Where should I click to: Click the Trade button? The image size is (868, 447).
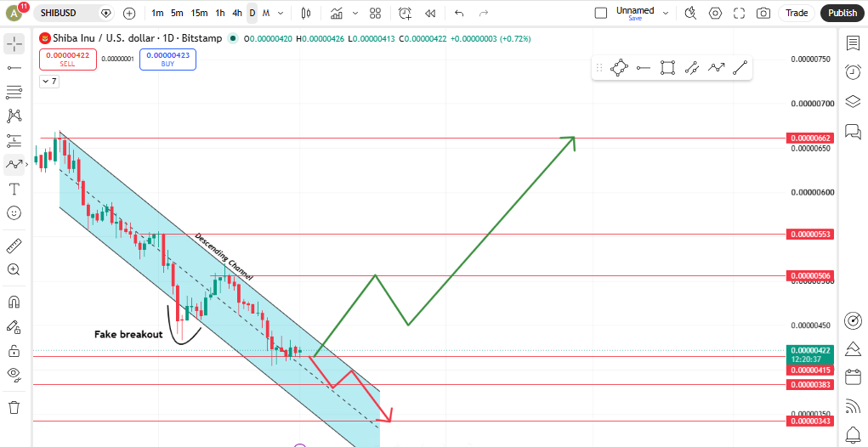pyautogui.click(x=797, y=14)
